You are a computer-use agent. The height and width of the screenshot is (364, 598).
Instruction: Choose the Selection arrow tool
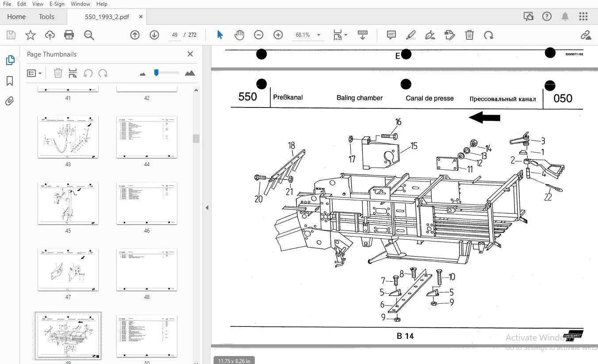[220, 35]
